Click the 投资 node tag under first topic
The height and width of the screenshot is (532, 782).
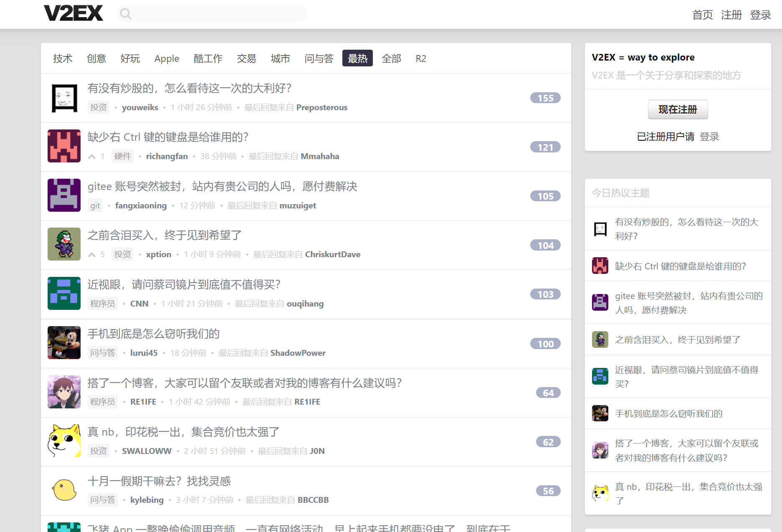click(x=99, y=107)
